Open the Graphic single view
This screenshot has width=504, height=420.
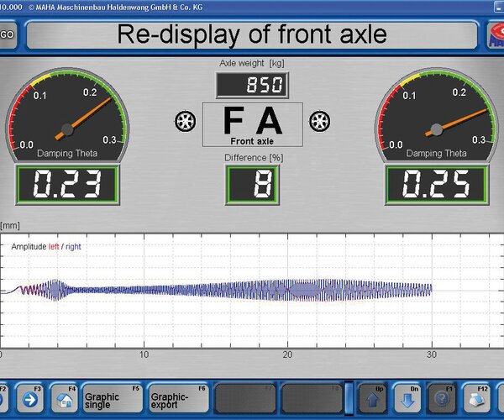pos(112,397)
